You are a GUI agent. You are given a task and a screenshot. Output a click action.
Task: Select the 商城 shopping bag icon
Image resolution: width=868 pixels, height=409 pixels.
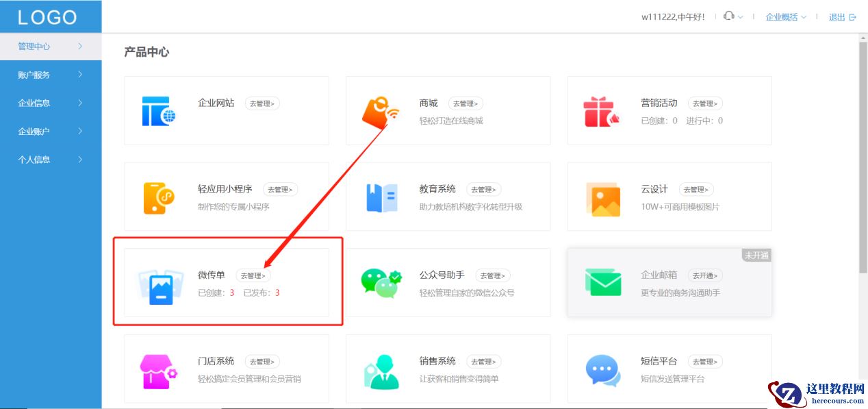click(380, 110)
